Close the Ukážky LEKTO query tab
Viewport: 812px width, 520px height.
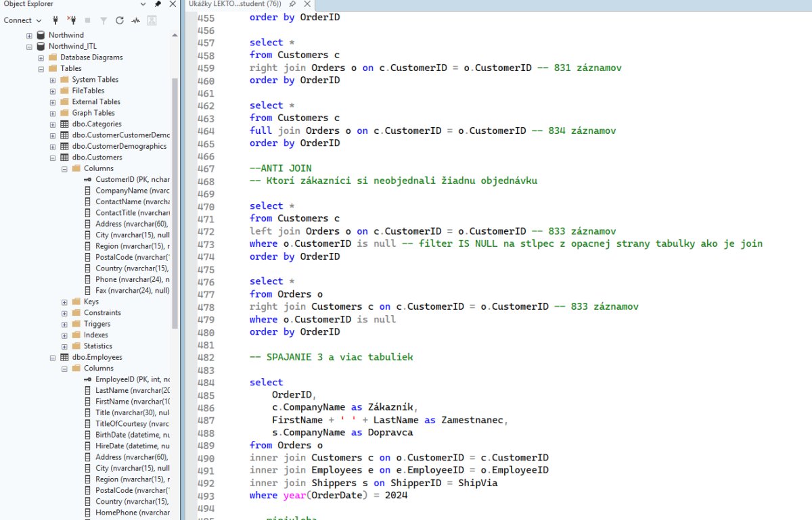click(x=309, y=4)
